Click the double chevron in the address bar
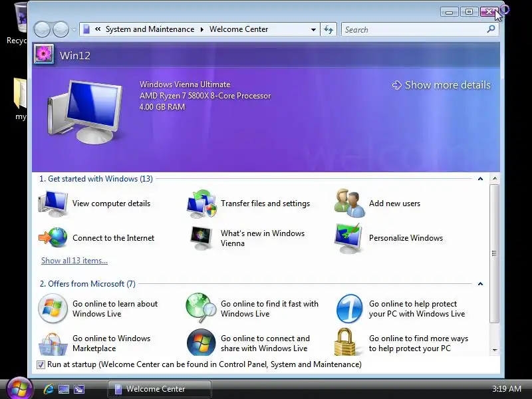The image size is (532, 399). [98, 29]
